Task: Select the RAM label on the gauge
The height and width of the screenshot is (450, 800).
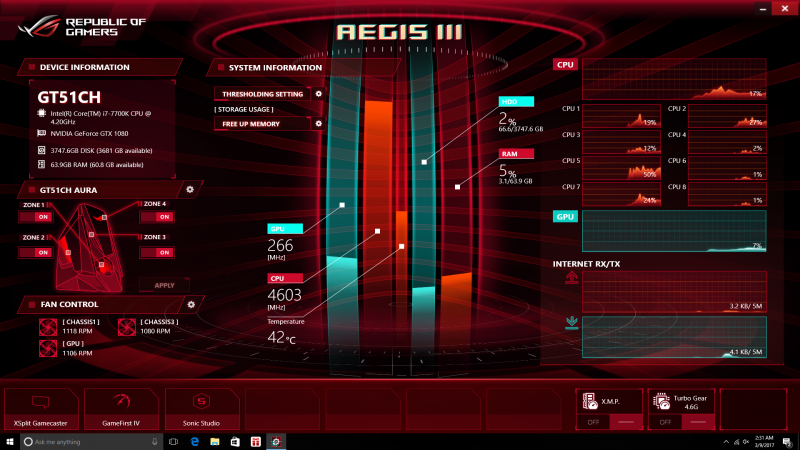Action: 516,154
